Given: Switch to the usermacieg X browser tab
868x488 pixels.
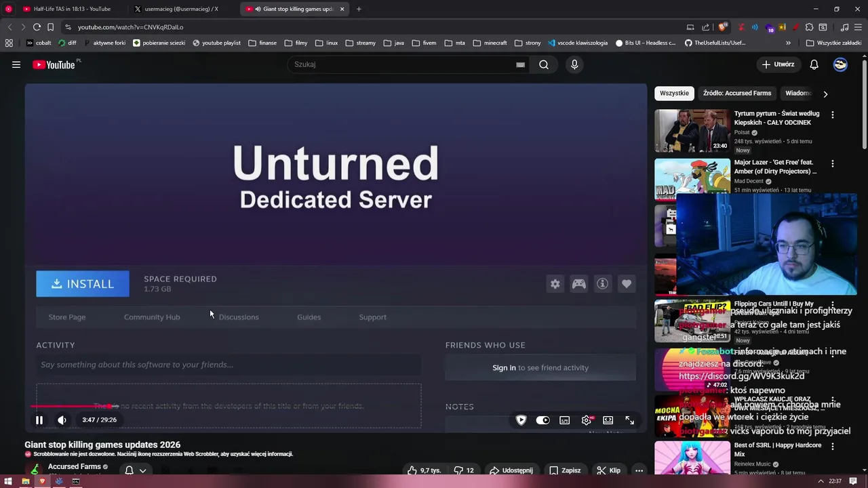Looking at the screenshot, I should 182,9.
